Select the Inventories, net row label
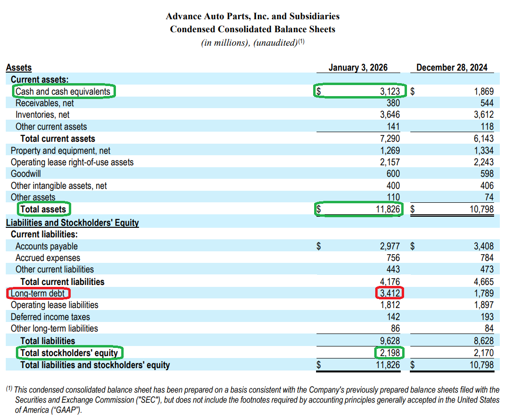Image resolution: width=508 pixels, height=420 pixels. (42, 115)
